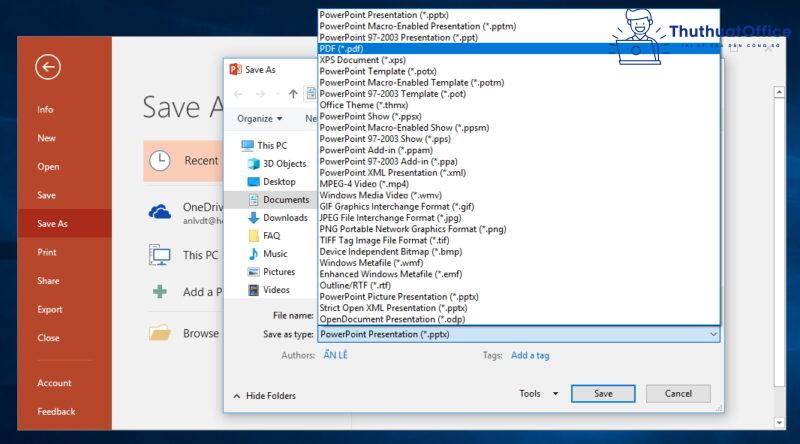Select the Music folder in sidebar
The height and width of the screenshot is (444, 800).
click(x=275, y=254)
